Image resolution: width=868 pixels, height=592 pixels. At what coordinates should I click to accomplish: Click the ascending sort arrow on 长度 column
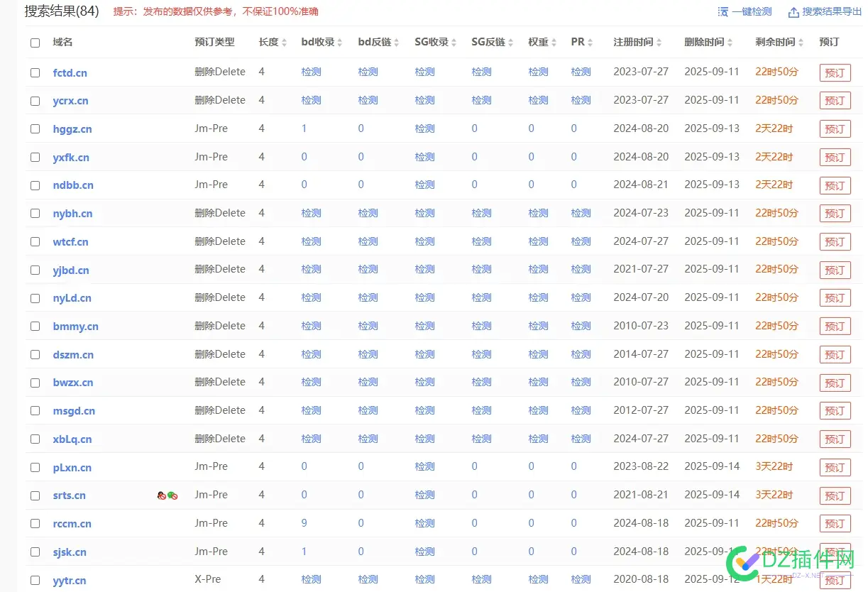tap(283, 38)
